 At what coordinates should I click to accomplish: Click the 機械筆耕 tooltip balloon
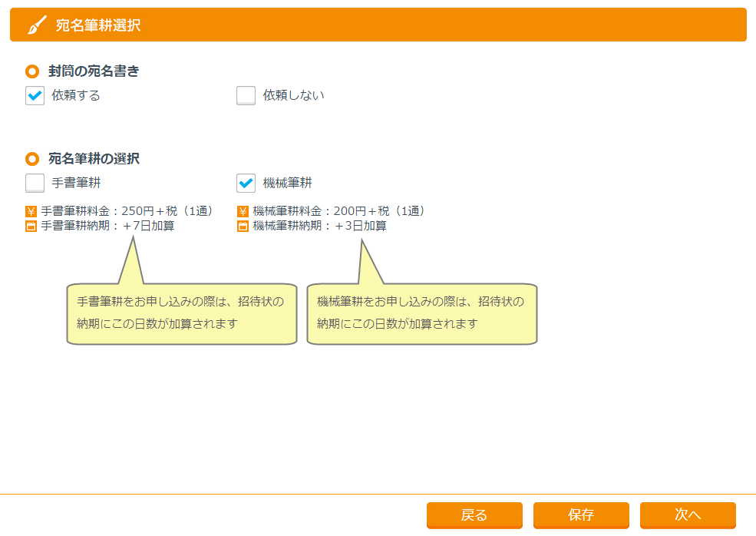(421, 313)
